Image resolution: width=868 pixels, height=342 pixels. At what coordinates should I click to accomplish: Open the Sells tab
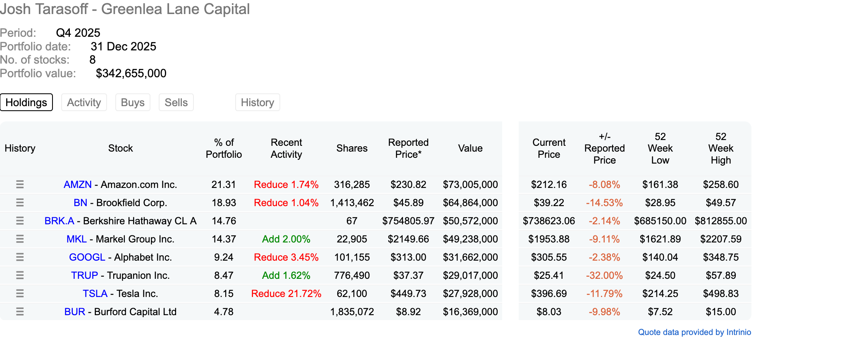176,102
